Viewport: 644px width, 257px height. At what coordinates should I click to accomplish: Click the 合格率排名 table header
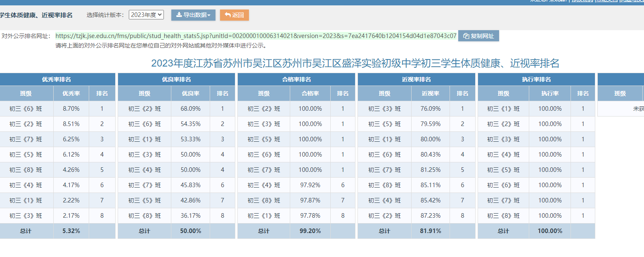296,79
